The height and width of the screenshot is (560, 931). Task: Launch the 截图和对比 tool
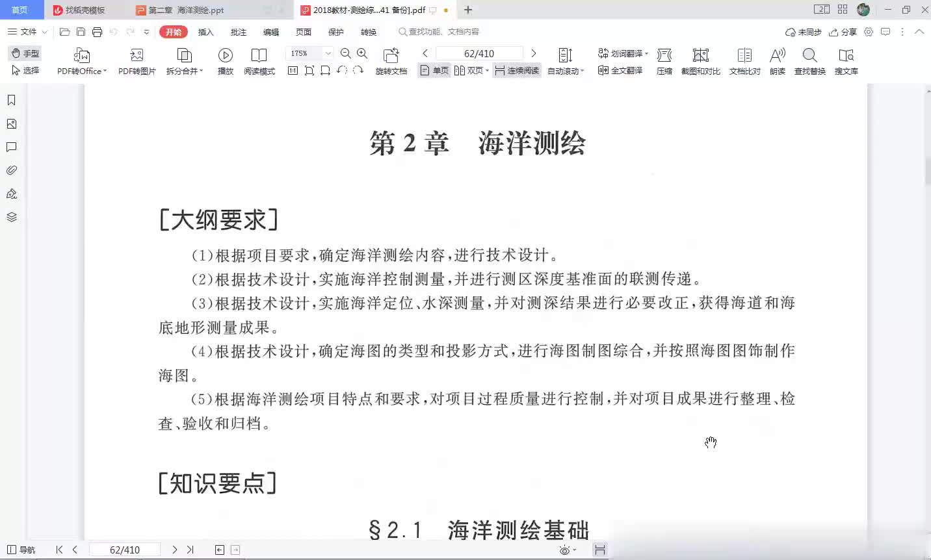[700, 55]
